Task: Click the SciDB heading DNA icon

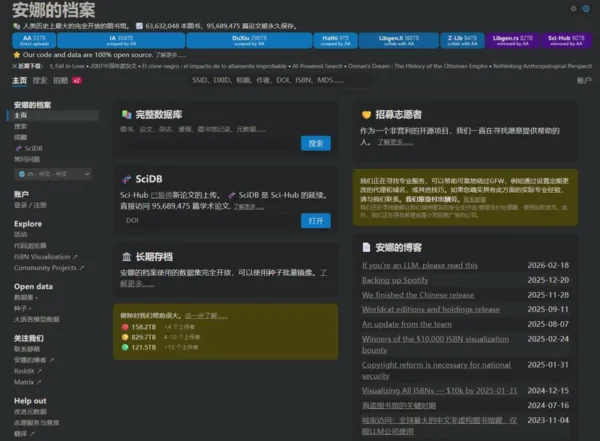Action: point(126,179)
